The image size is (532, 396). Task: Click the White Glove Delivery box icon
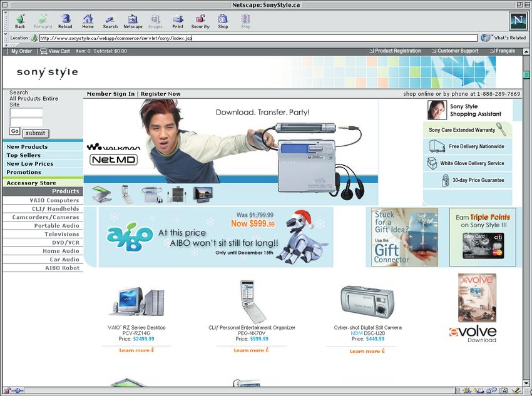pyautogui.click(x=432, y=163)
